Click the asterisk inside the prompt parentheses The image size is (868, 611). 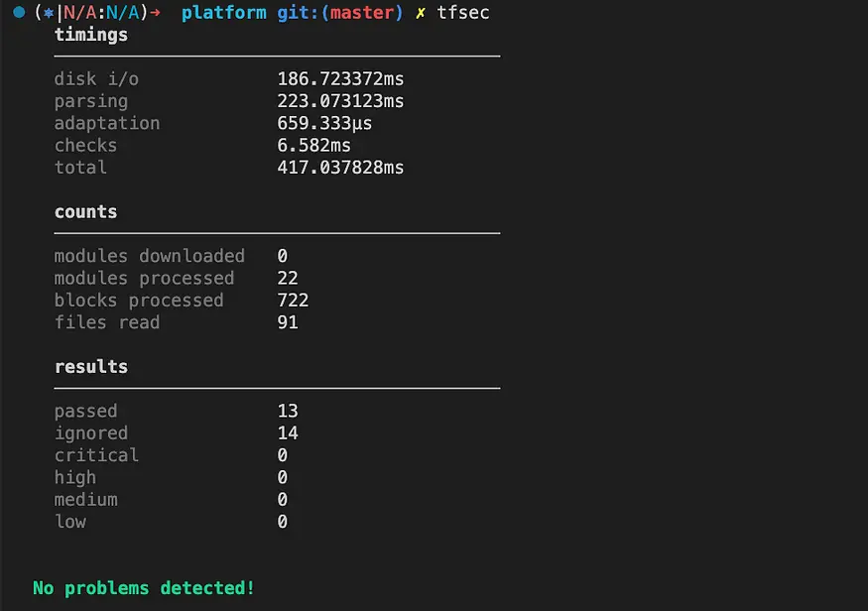pyautogui.click(x=49, y=13)
